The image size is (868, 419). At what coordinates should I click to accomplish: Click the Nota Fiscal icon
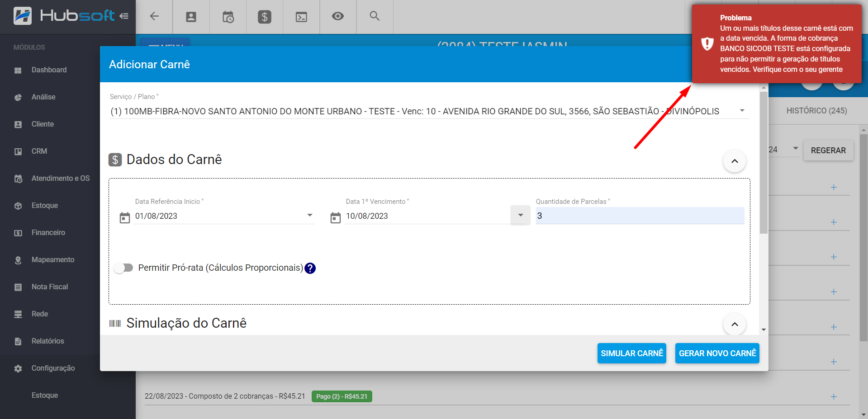(18, 287)
